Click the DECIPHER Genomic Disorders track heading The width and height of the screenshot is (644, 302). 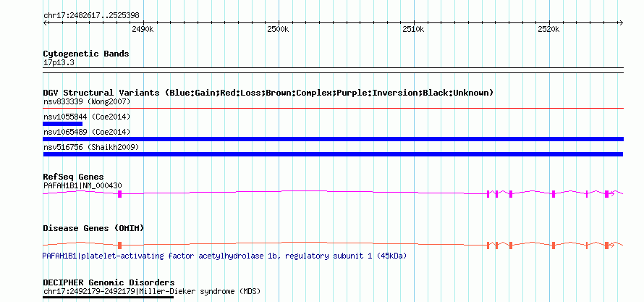(x=109, y=282)
